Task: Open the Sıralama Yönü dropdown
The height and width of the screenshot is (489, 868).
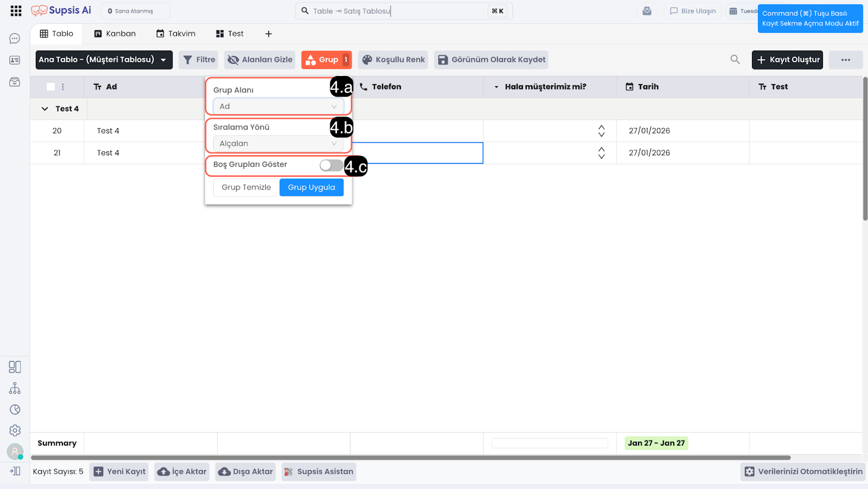Action: point(278,144)
